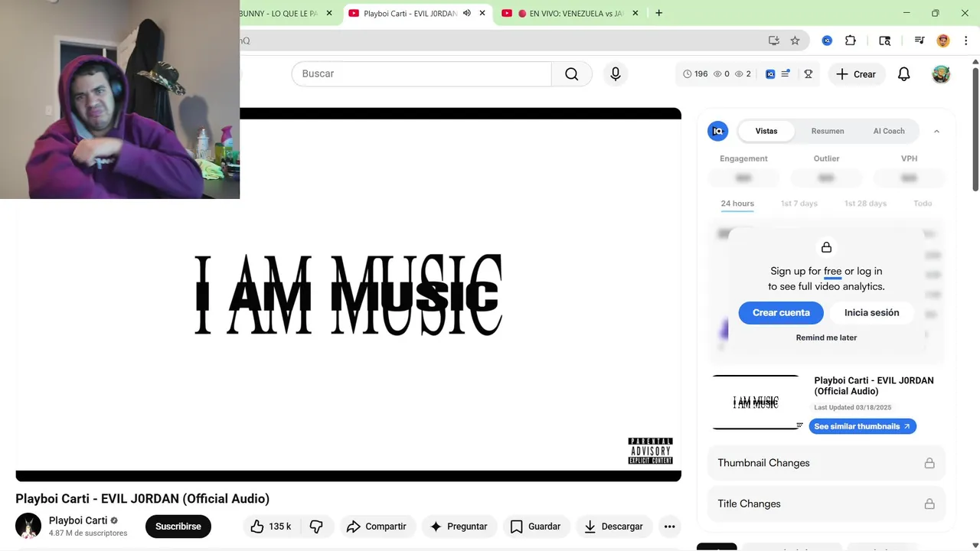980x551 pixels.
Task: Click the Playboi Carti channel name
Action: click(78, 520)
